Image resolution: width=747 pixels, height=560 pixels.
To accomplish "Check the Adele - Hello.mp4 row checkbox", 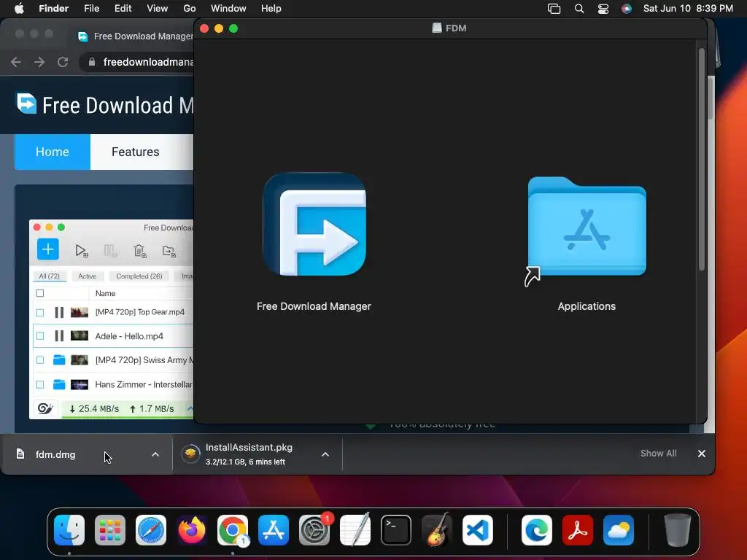I will click(x=40, y=336).
